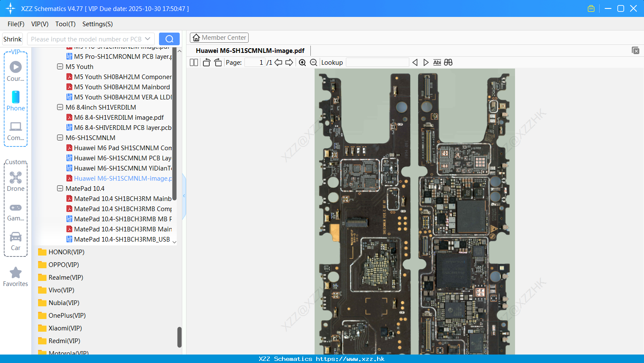The height and width of the screenshot is (363, 644).
Task: Rotate the page clockwise
Action: 218,62
